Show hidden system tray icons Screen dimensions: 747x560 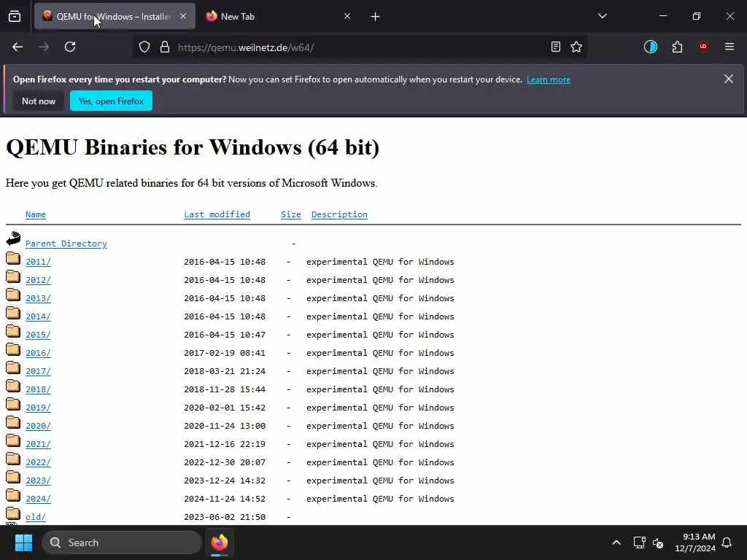[616, 542]
